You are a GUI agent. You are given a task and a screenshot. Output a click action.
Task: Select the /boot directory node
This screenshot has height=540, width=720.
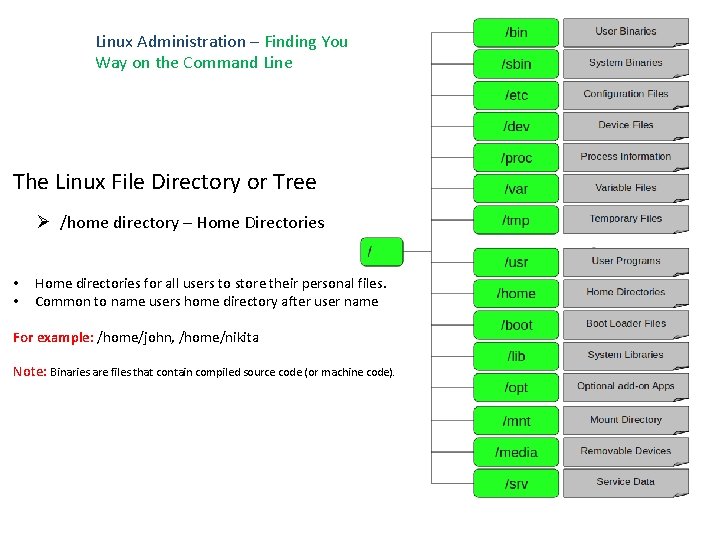(x=516, y=325)
